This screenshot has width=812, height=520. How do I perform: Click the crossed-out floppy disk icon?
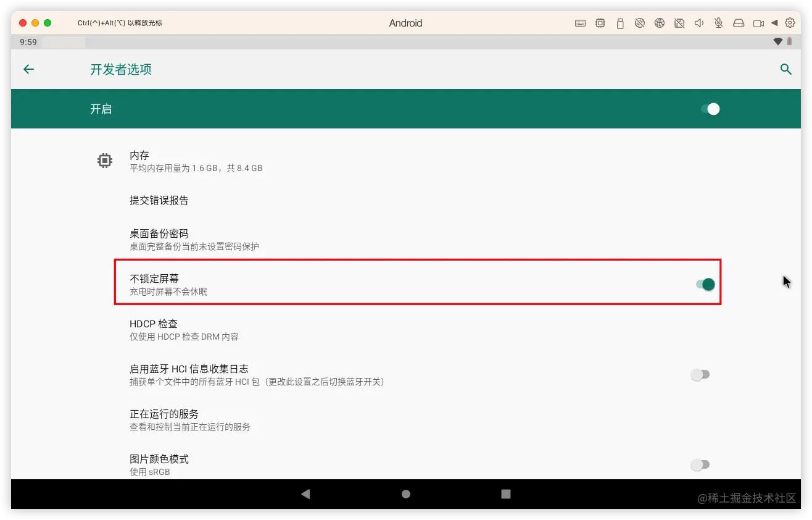click(679, 23)
